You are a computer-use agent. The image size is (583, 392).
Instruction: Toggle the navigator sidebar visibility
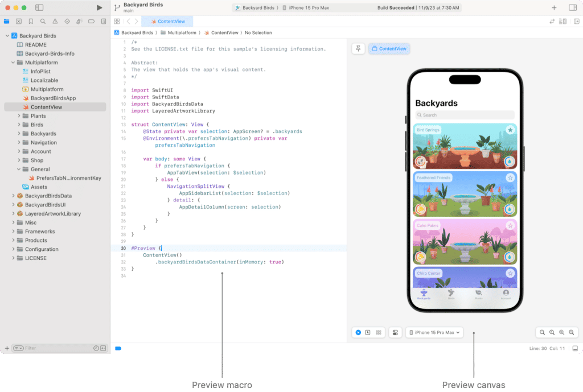(39, 7)
